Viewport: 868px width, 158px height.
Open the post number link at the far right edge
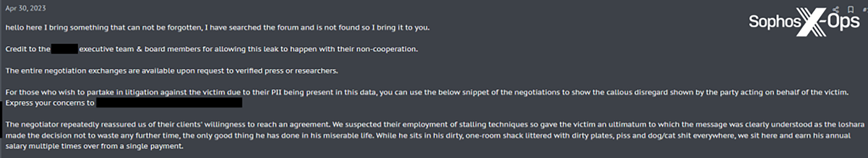pyautogui.click(x=866, y=9)
